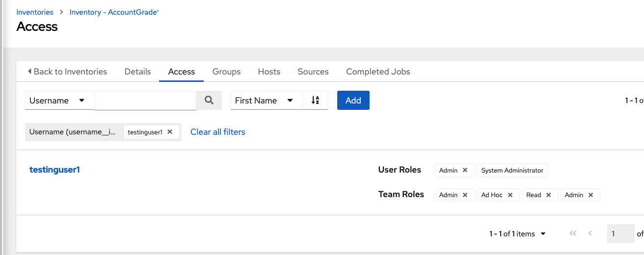Open the First Name sort dropdown
Image resolution: width=644 pixels, height=255 pixels.
266,101
